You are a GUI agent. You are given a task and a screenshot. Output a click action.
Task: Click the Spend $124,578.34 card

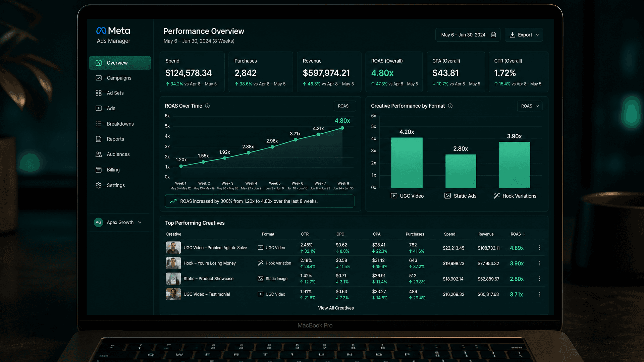tap(192, 72)
